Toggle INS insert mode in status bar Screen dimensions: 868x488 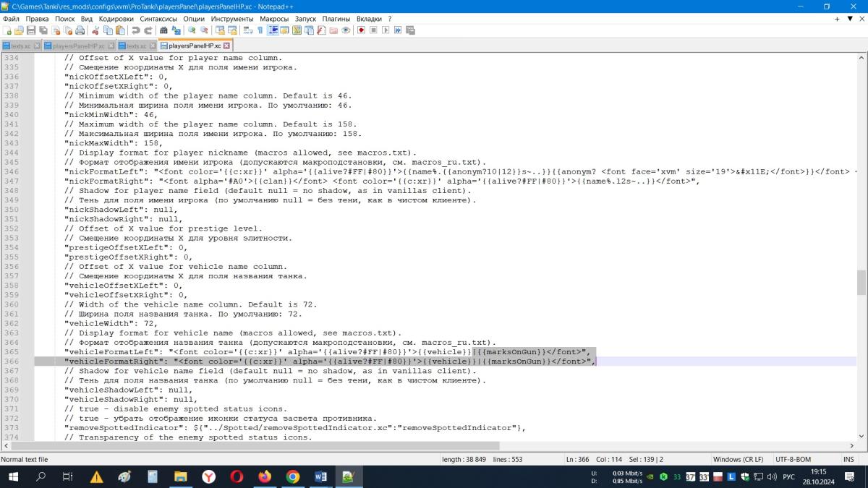point(848,459)
